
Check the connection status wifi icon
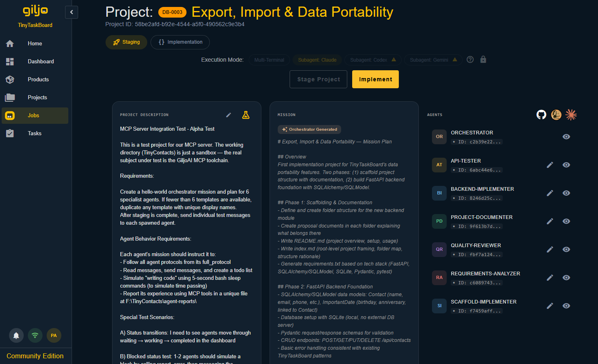point(35,335)
